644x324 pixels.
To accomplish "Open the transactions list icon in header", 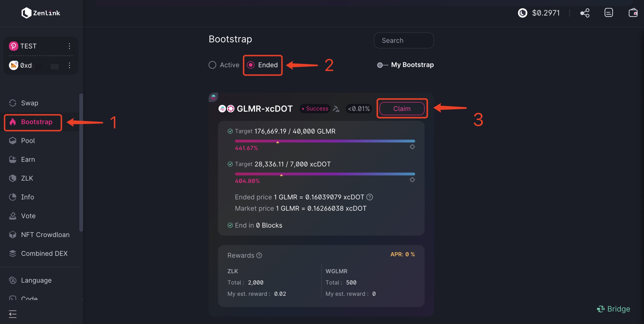I will click(609, 12).
